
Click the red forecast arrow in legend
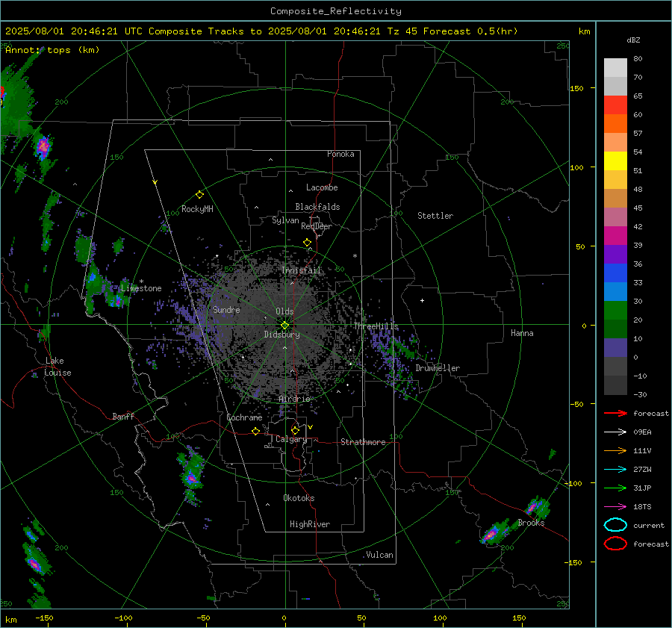coord(615,413)
